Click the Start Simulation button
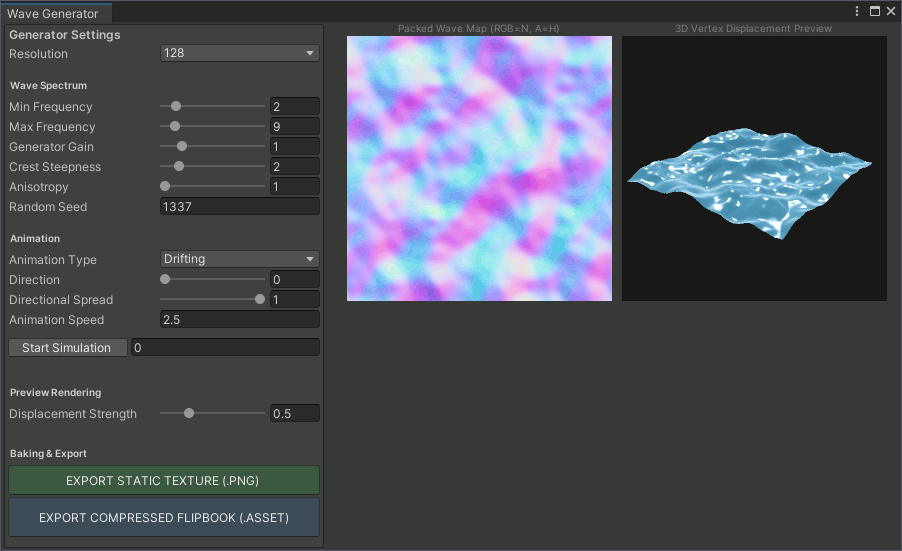This screenshot has width=902, height=551. pos(67,347)
